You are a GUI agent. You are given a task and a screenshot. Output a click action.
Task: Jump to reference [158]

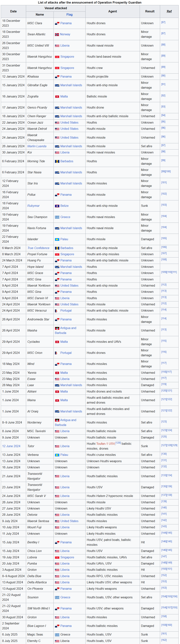(x=164, y=616)
